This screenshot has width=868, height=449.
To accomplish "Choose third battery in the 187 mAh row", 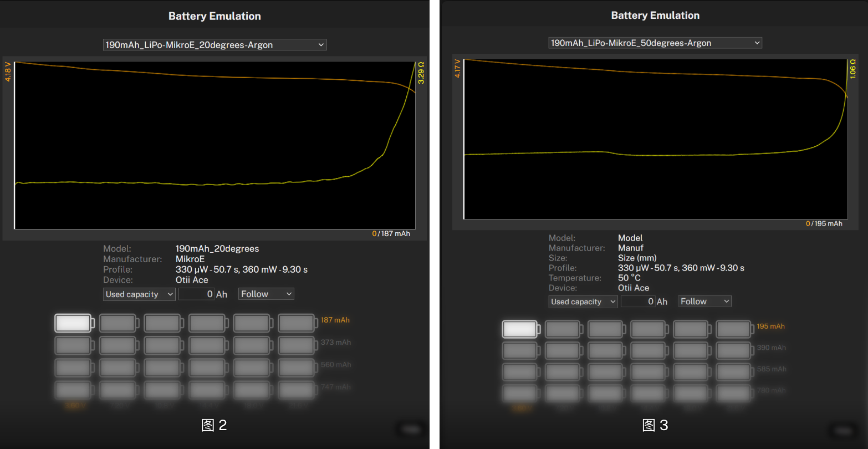I will tap(164, 323).
